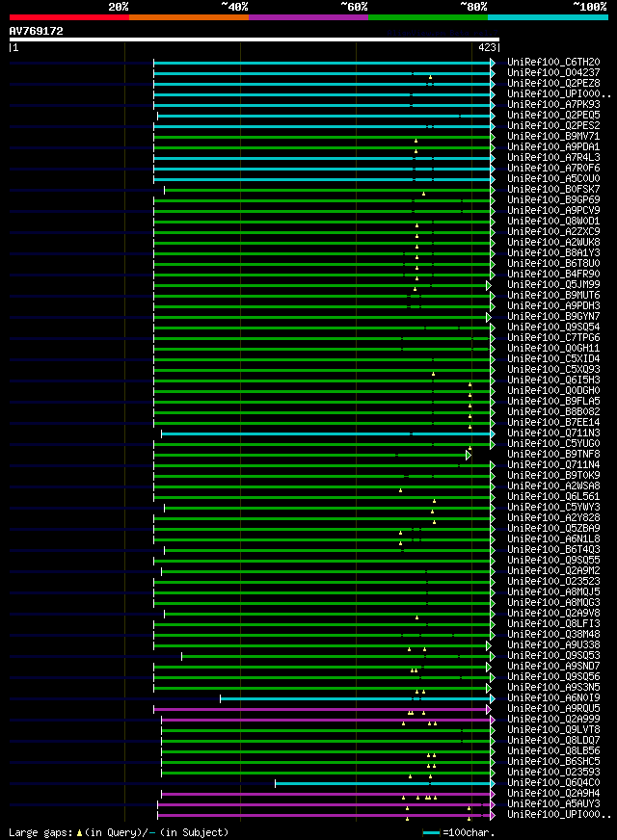Image resolution: width=617 pixels, height=840 pixels.
Task: Select the UniRef100_C5XQ93 label
Action: coord(553,370)
